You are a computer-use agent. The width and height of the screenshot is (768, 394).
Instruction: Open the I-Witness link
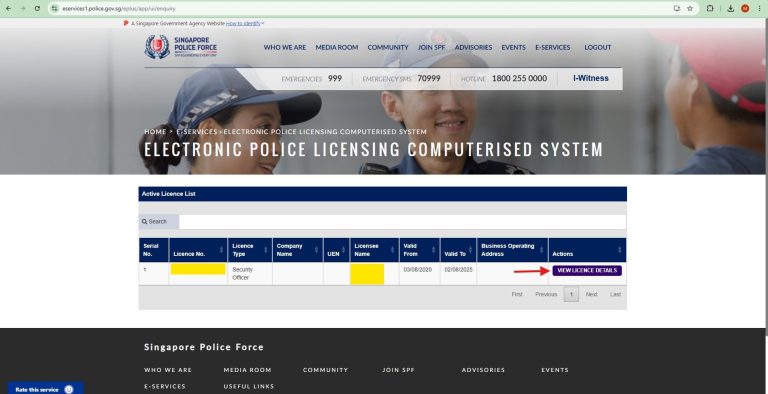(x=591, y=78)
